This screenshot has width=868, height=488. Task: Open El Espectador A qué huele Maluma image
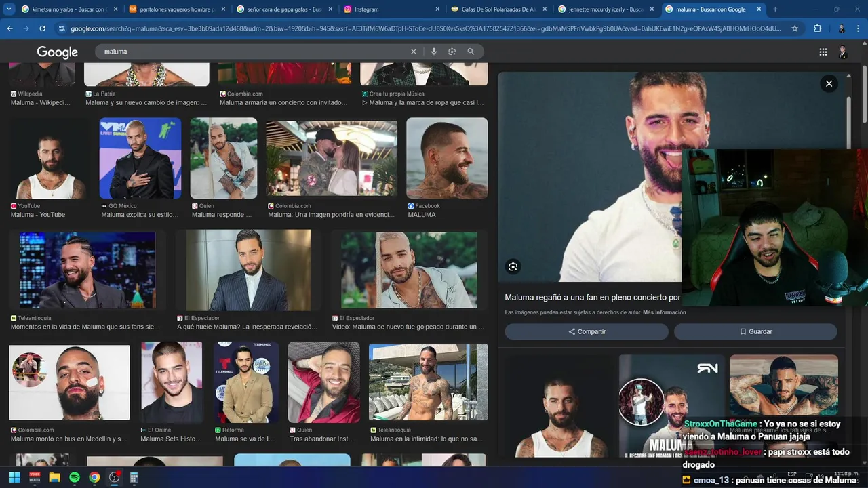click(x=248, y=270)
